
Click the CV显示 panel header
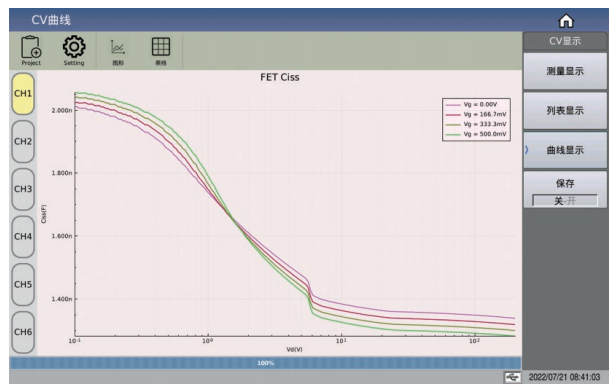point(565,41)
